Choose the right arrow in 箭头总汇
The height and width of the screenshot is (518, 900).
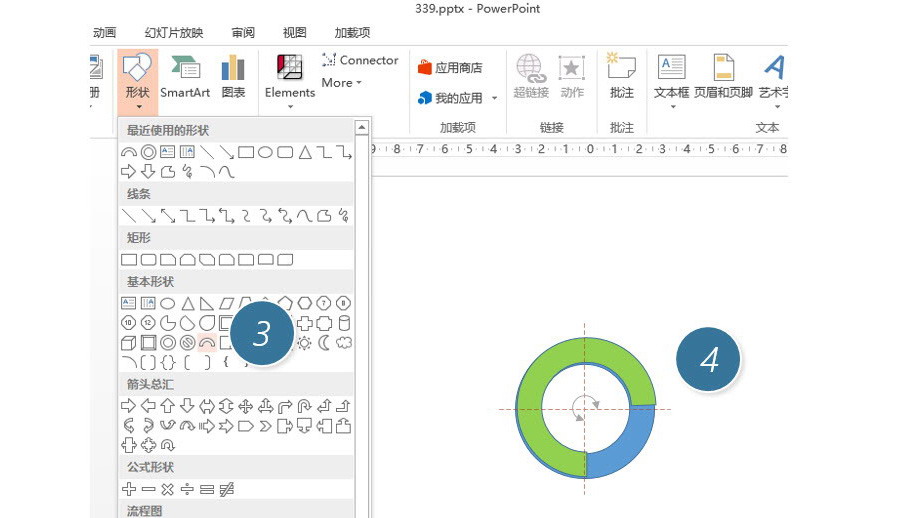point(128,406)
